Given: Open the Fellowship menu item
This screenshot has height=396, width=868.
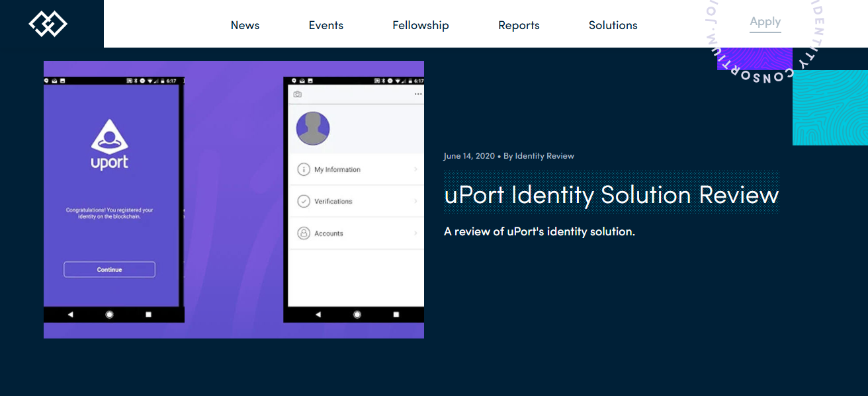Looking at the screenshot, I should click(x=421, y=25).
